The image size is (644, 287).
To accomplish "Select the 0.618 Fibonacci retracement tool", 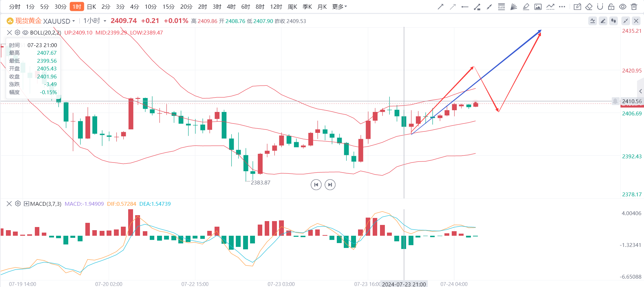I will pos(502,7).
